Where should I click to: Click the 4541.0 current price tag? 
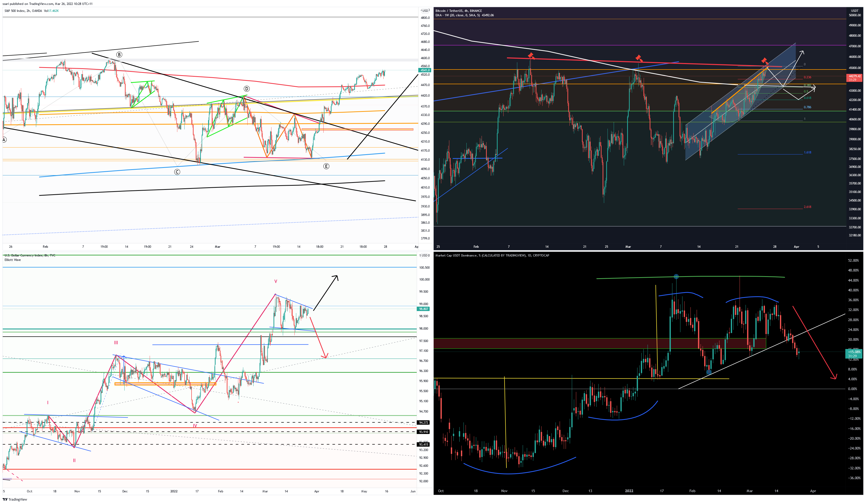coord(424,70)
